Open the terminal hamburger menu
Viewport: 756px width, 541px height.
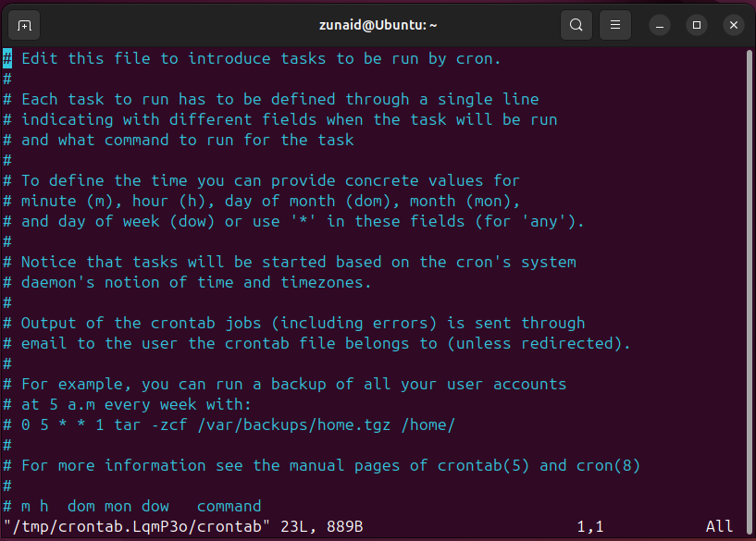click(x=614, y=25)
